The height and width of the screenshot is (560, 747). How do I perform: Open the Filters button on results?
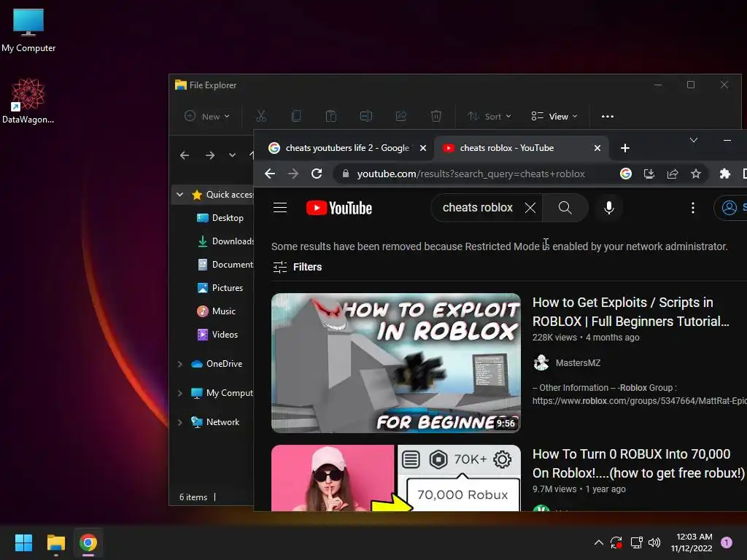[298, 267]
